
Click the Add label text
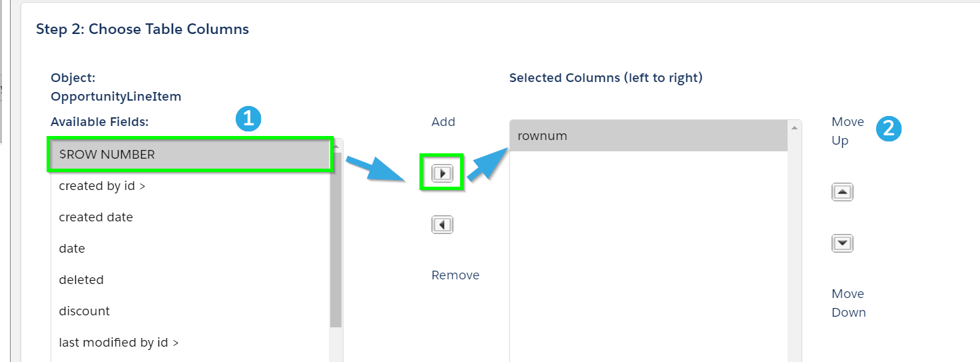pyautogui.click(x=443, y=122)
